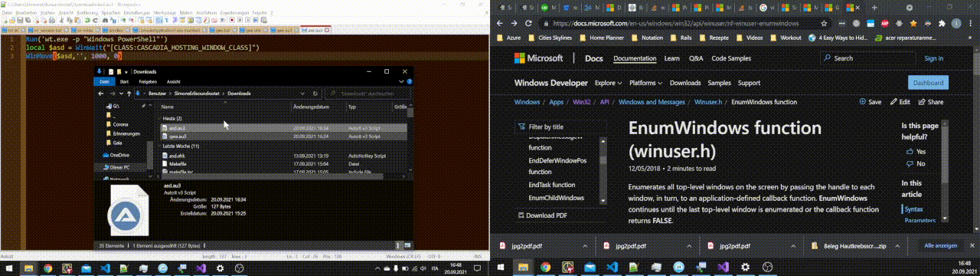
Task: Open Code Samples nav link
Action: pyautogui.click(x=731, y=58)
